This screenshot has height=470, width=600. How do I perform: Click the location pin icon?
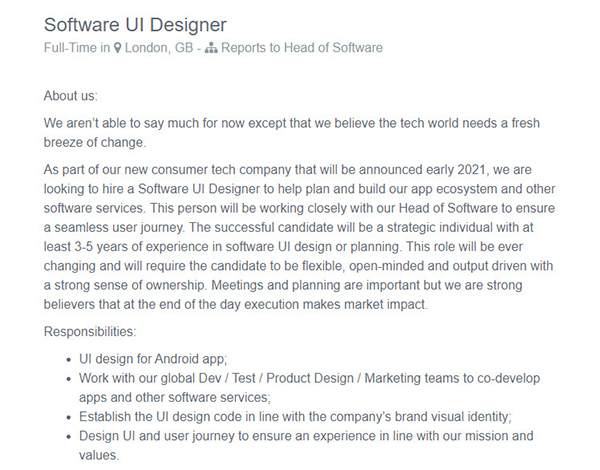click(118, 48)
